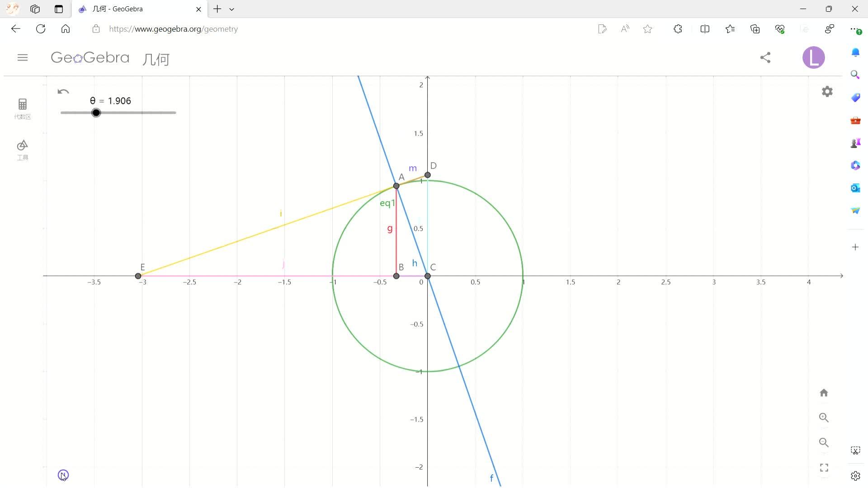Image resolution: width=868 pixels, height=488 pixels.
Task: Zoom in with magnifier plus icon
Action: [x=824, y=418]
